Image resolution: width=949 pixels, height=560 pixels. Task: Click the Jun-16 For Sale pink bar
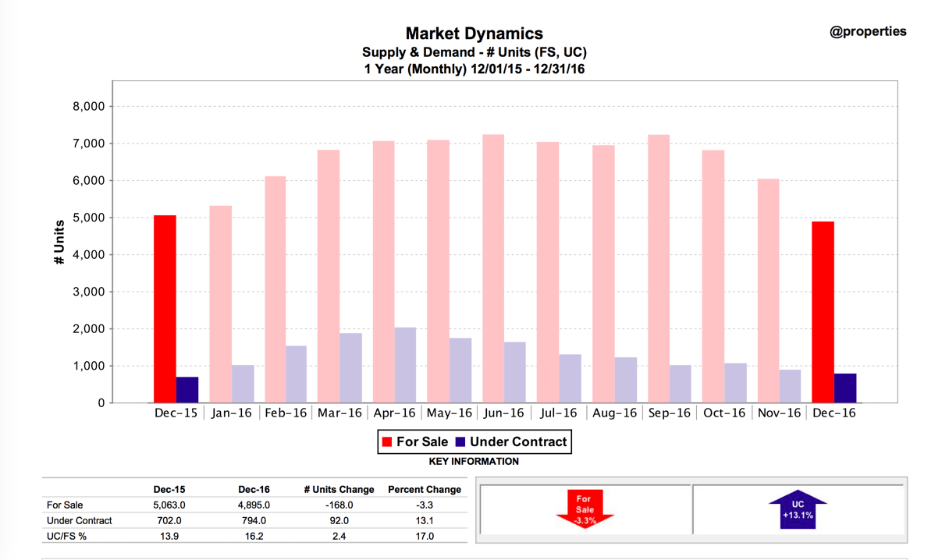tap(493, 268)
